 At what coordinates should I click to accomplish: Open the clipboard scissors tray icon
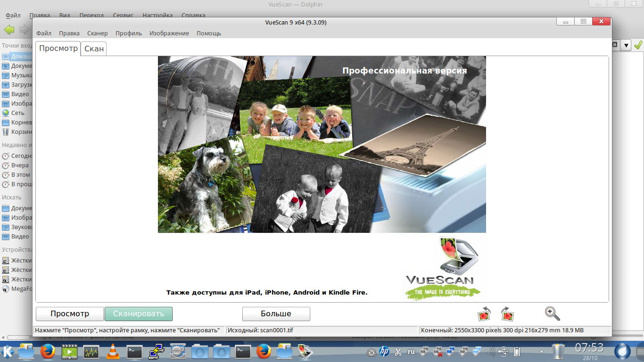(398, 352)
